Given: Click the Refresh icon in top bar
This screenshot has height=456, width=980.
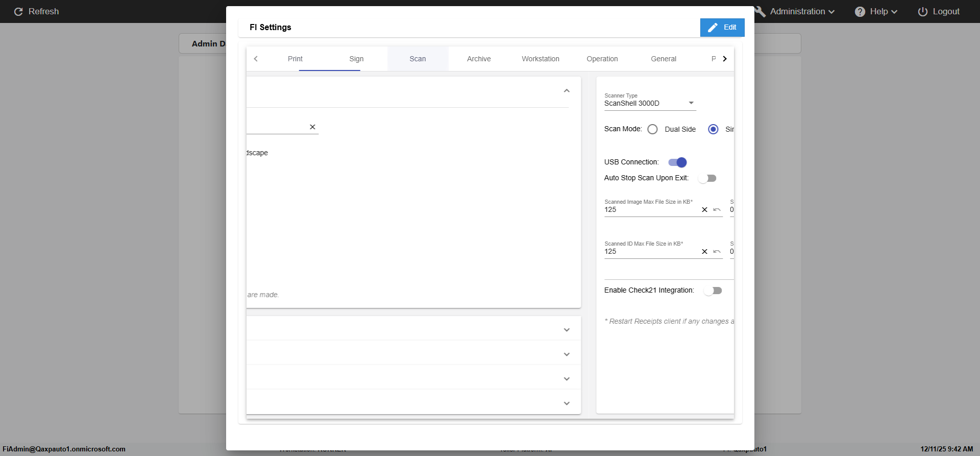Looking at the screenshot, I should [18, 12].
